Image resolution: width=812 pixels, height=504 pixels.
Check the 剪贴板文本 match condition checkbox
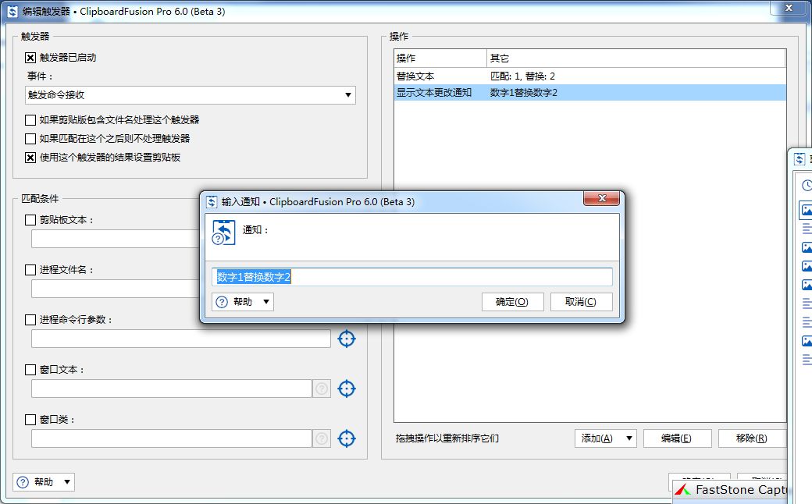(30, 220)
